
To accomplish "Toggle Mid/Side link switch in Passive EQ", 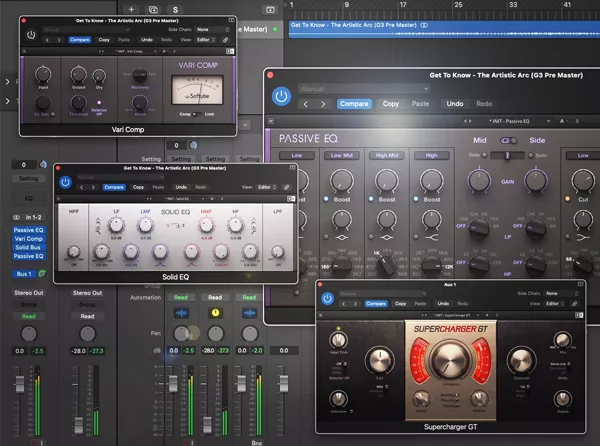I will (x=509, y=140).
